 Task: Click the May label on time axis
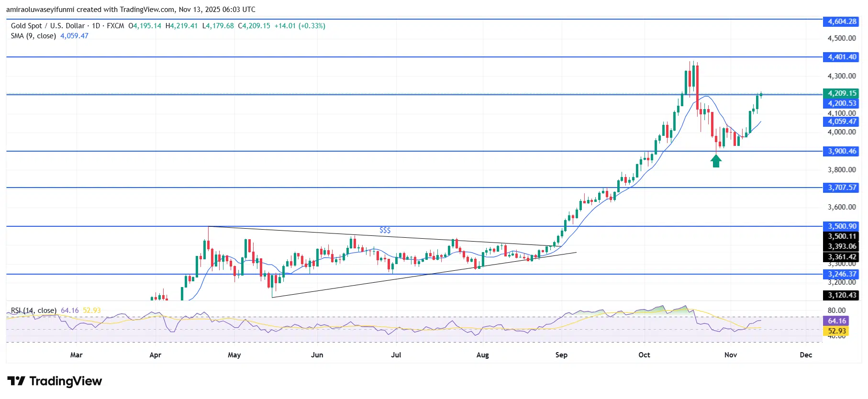point(234,355)
